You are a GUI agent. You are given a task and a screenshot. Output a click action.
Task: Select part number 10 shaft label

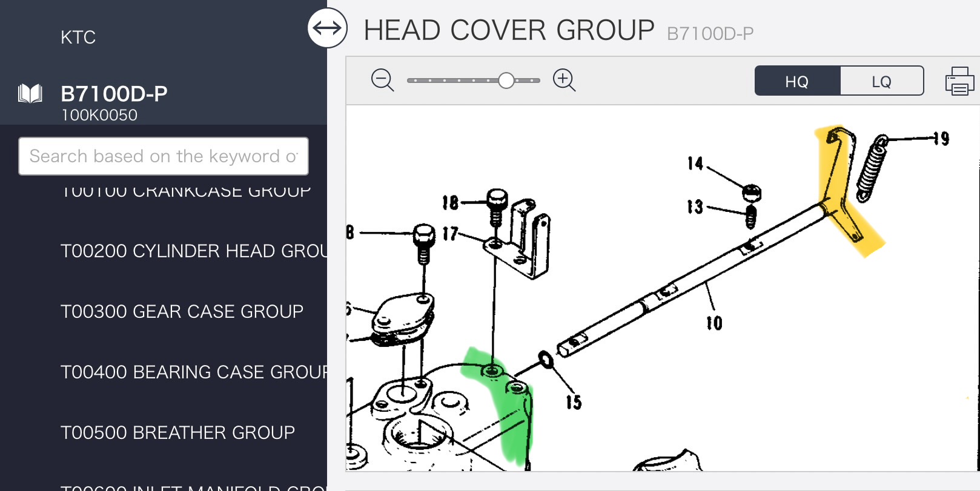(714, 323)
